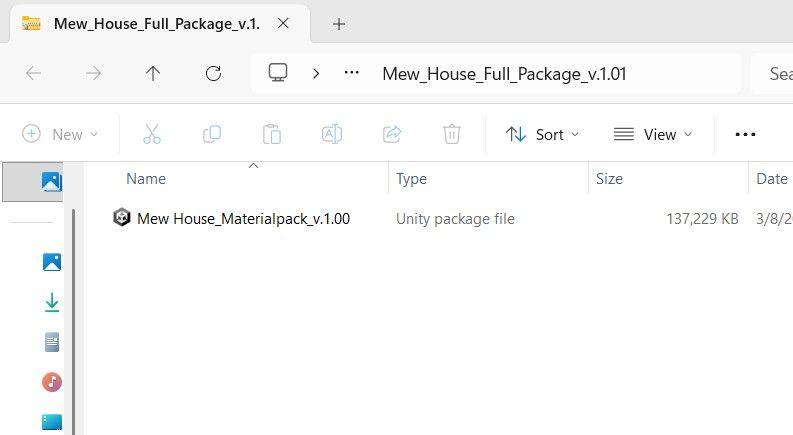The image size is (793, 435).
Task: Click the Copy icon in toolbar
Action: 211,134
